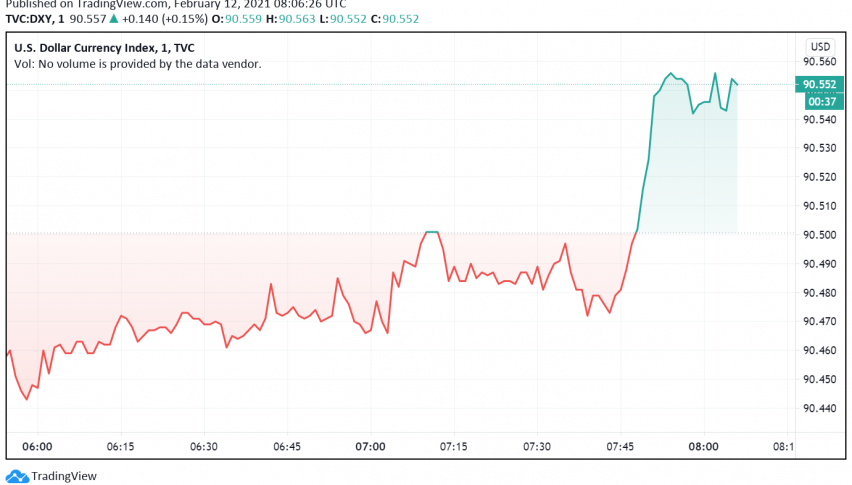The height and width of the screenshot is (485, 852).
Task: Select the current price label 90.552
Action: point(819,84)
